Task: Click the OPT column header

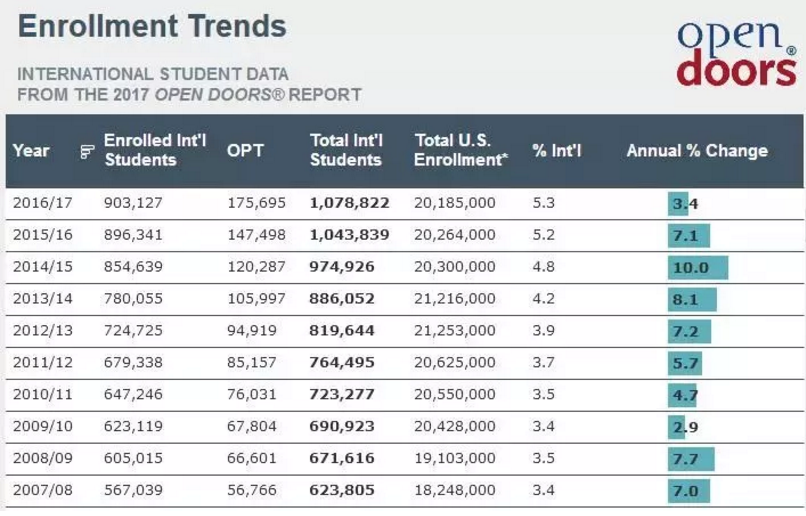Action: (x=245, y=151)
